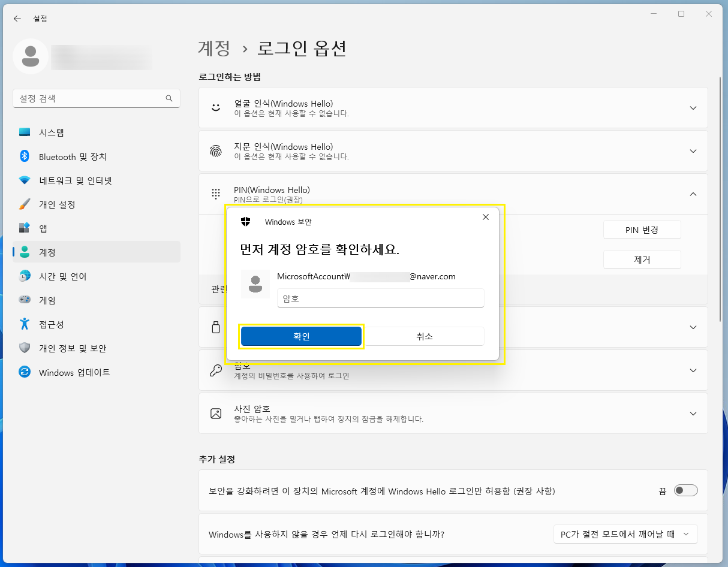Open 개인 정보 및 보안 shield icon
Viewport: 728px width, 567px height.
tap(25, 348)
